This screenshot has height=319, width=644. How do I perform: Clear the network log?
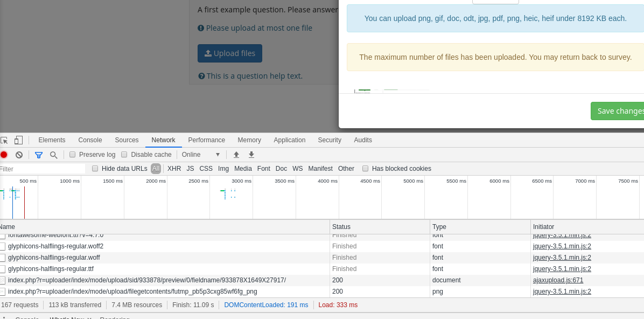19,155
